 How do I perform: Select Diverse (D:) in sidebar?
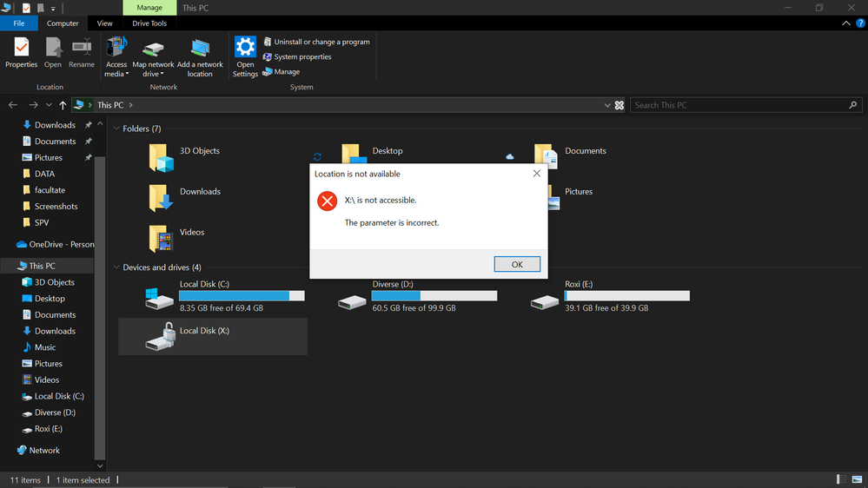55,412
